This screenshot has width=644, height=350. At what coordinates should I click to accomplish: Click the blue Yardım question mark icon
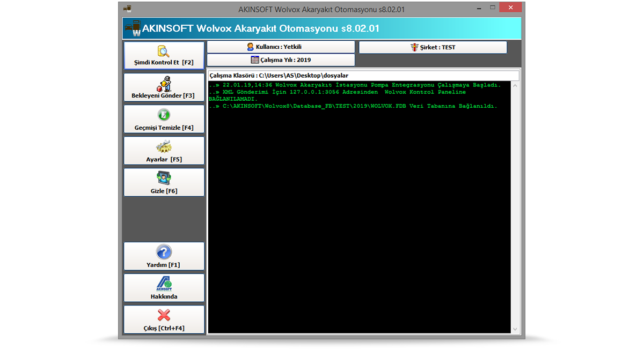[x=164, y=252]
